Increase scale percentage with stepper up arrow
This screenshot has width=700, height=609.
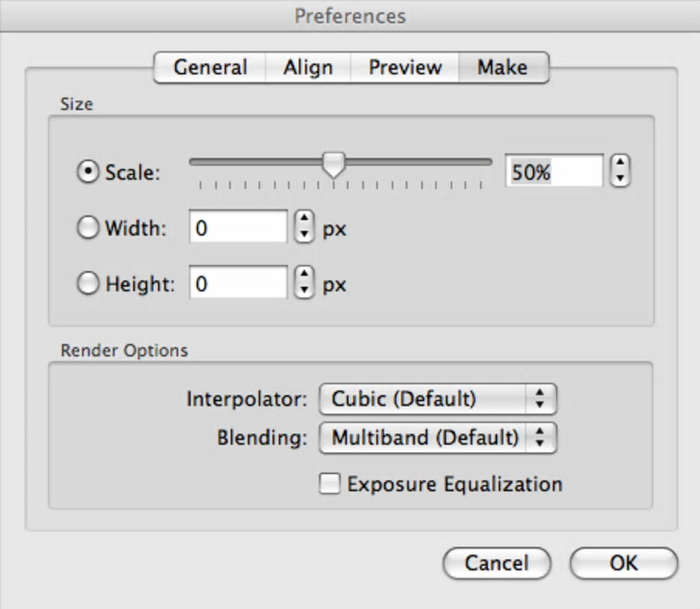pos(620,164)
